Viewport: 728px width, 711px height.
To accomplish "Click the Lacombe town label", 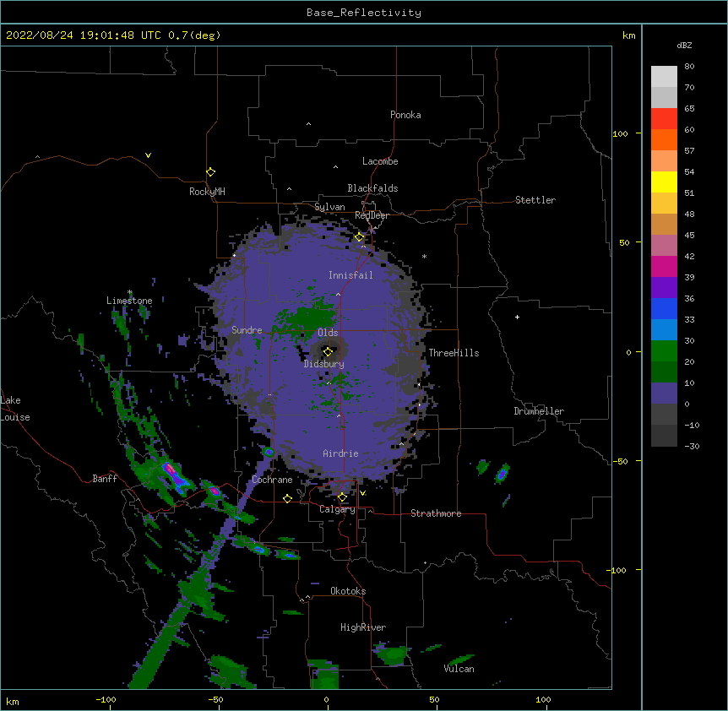I will point(380,161).
